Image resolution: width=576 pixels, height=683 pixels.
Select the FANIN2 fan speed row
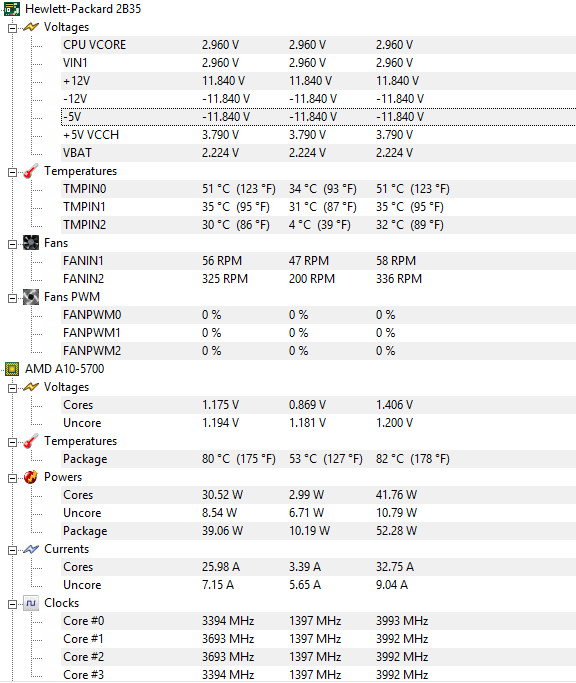[318, 279]
